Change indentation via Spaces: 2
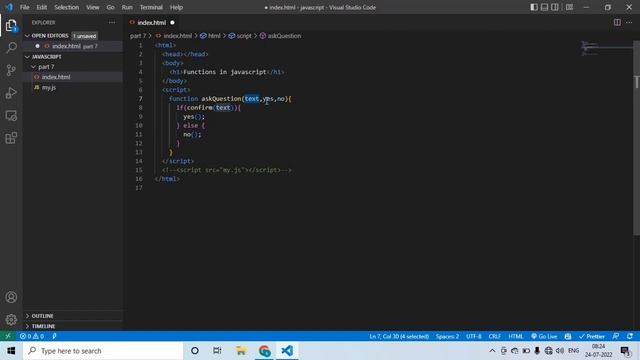Viewport: 640px width, 360px height. point(447,336)
